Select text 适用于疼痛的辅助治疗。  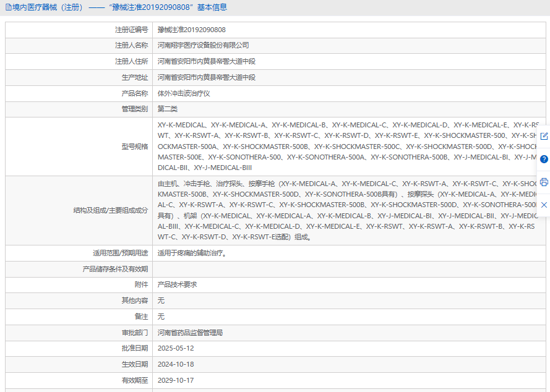pos(193,253)
